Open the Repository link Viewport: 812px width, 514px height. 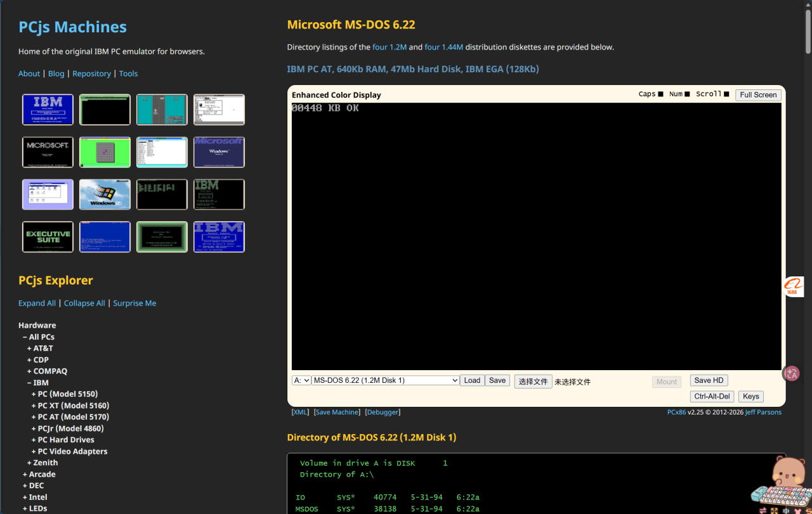(x=92, y=74)
